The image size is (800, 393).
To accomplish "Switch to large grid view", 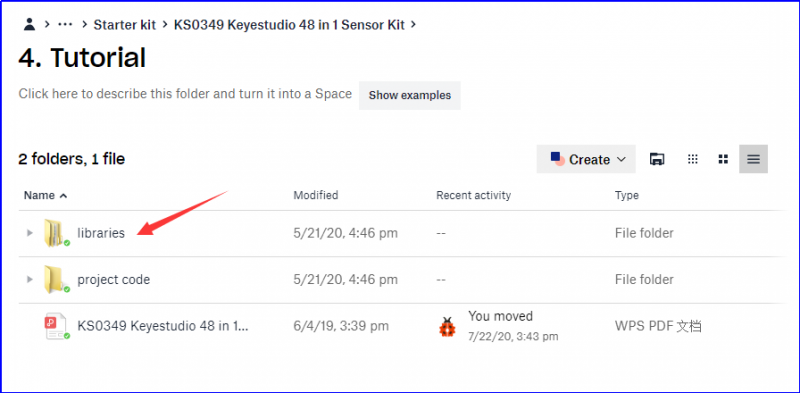I will (723, 159).
